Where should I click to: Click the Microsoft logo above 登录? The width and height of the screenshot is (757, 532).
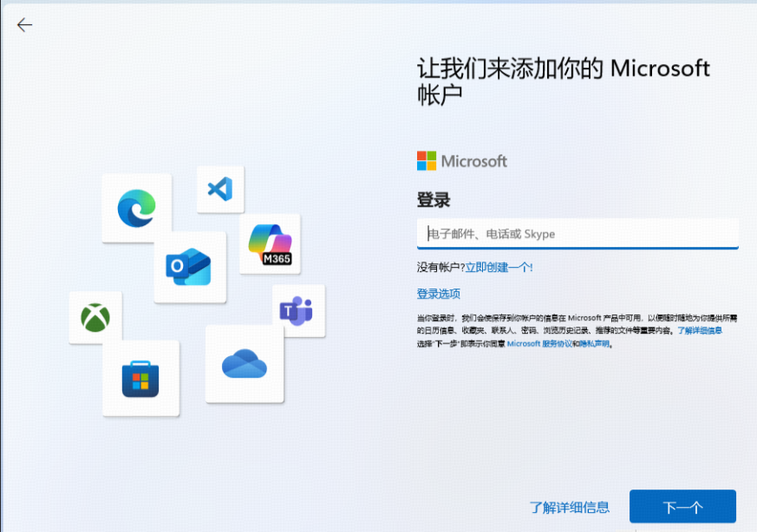[462, 160]
